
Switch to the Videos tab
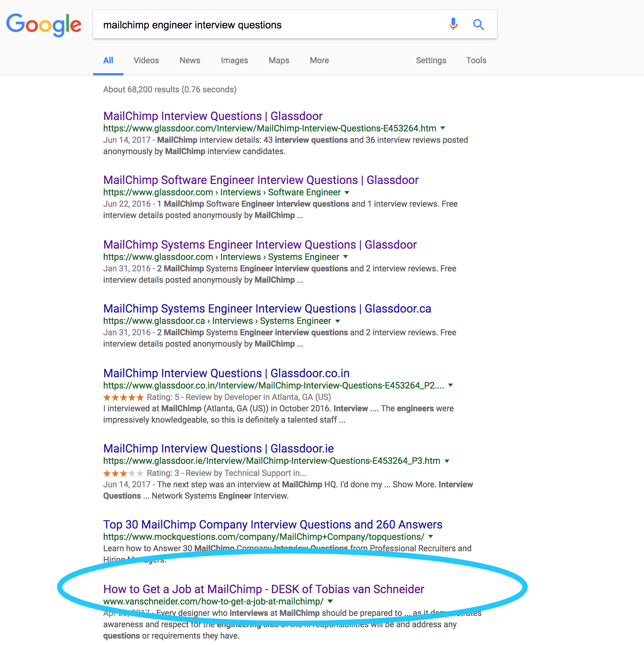[146, 60]
